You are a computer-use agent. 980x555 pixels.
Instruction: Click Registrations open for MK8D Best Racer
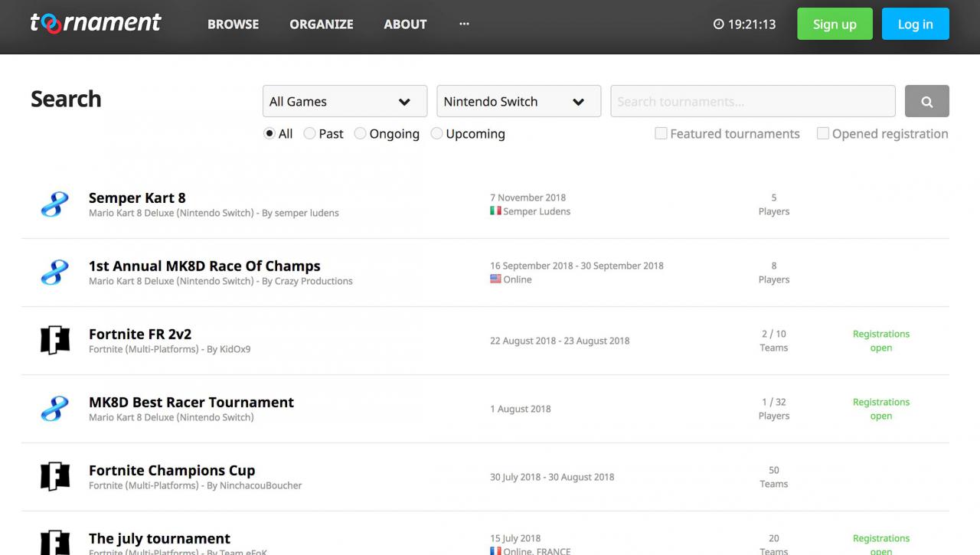(x=881, y=409)
